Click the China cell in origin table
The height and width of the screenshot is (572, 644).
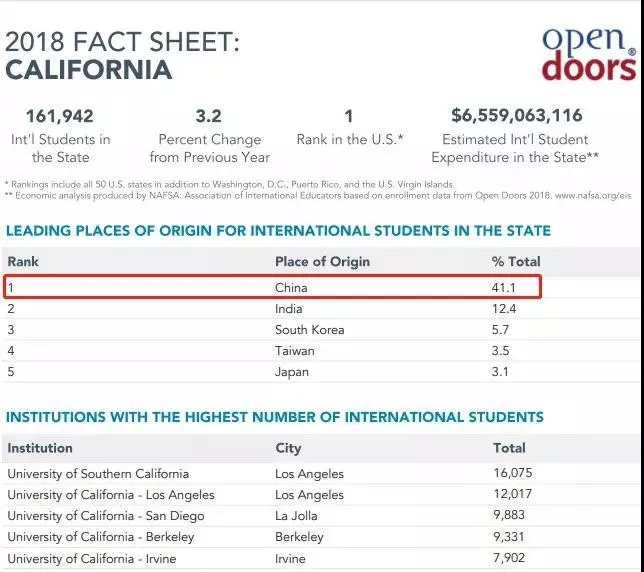pyautogui.click(x=291, y=287)
